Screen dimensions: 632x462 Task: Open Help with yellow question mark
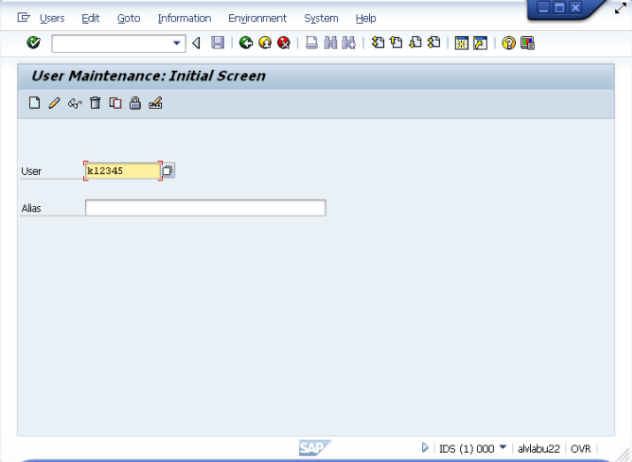509,43
